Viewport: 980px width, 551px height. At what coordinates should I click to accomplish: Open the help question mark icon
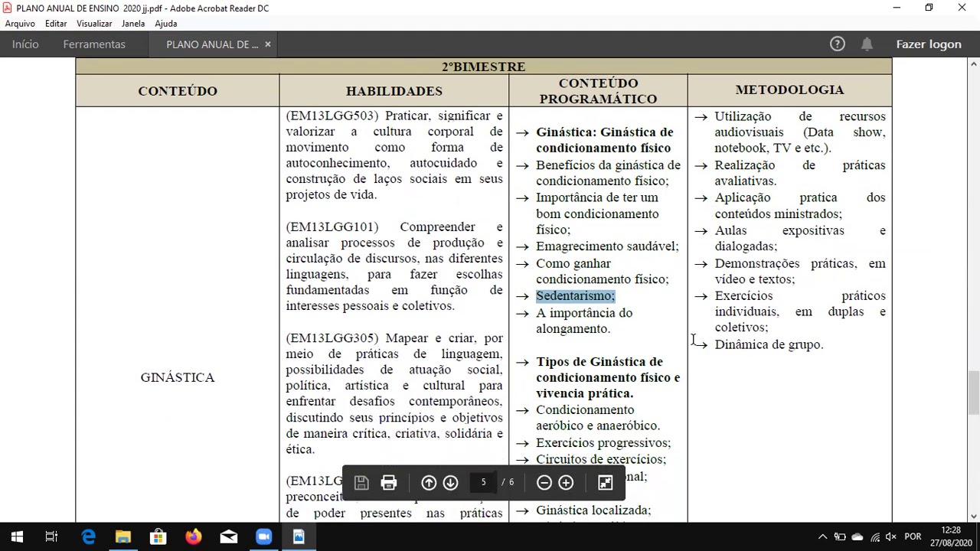tap(838, 44)
